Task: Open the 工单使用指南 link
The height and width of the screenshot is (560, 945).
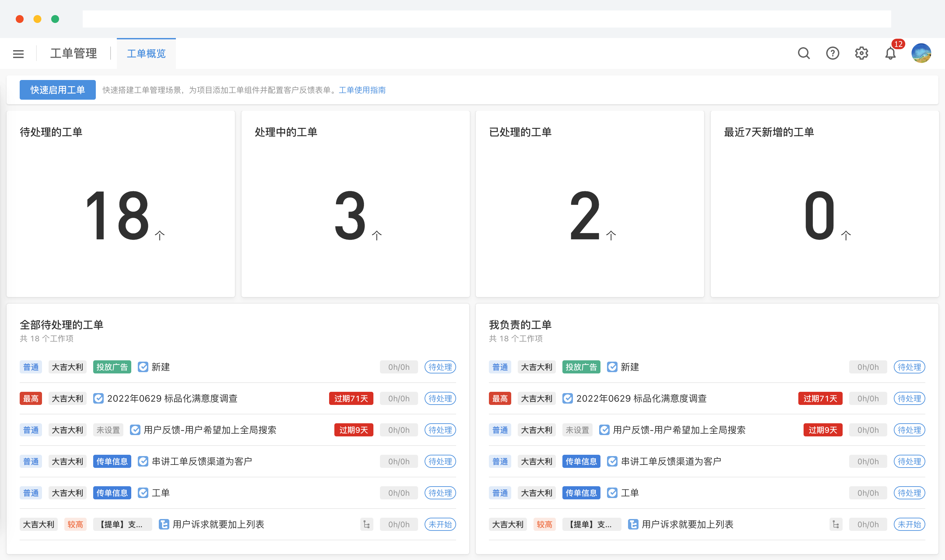Action: point(363,90)
